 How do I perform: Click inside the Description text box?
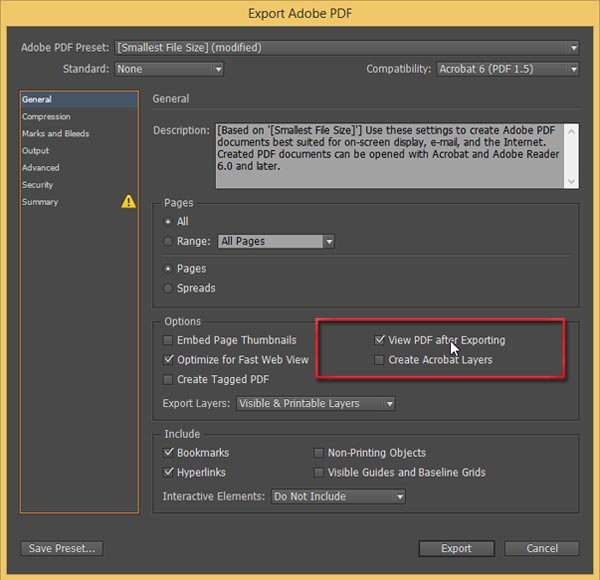tap(390, 156)
